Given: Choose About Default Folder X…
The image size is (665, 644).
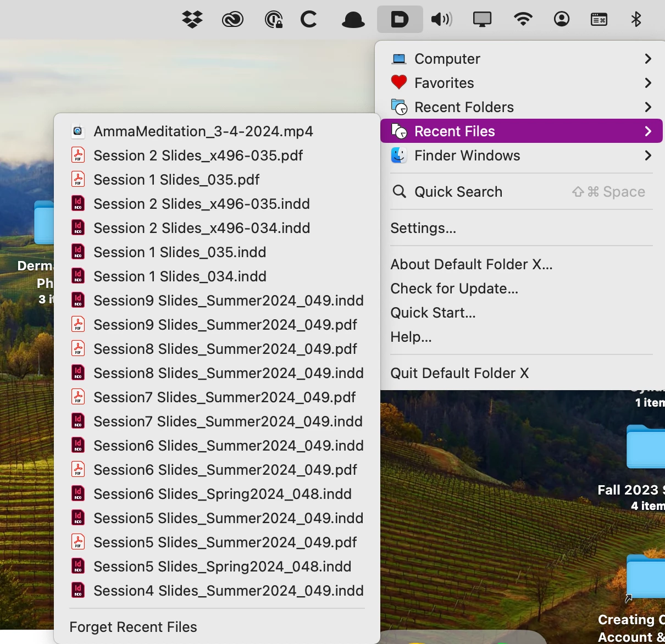Looking at the screenshot, I should 521,264.
